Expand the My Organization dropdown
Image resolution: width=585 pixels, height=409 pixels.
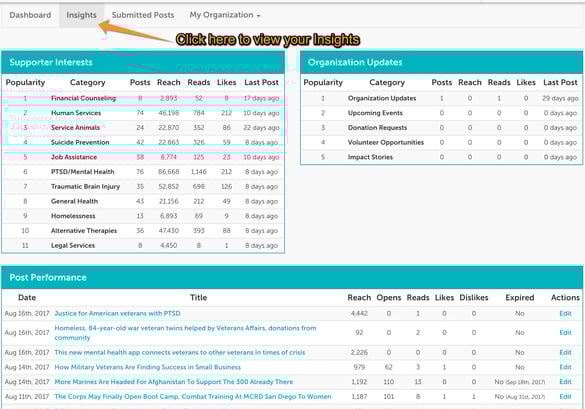225,15
